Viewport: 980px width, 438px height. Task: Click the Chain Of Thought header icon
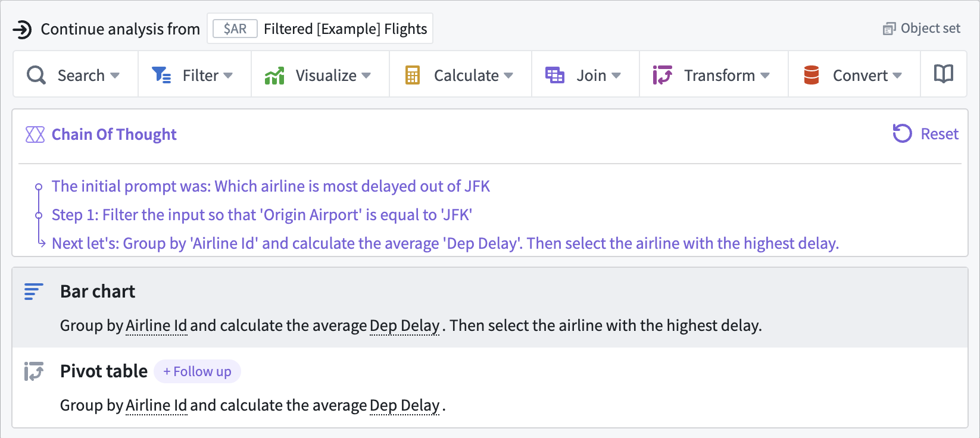35,134
